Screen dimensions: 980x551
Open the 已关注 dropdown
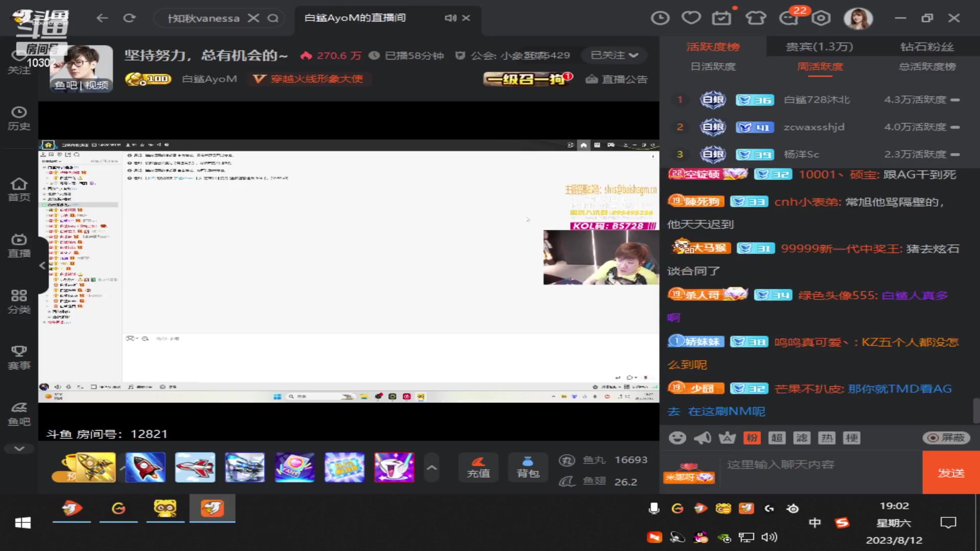(x=614, y=55)
